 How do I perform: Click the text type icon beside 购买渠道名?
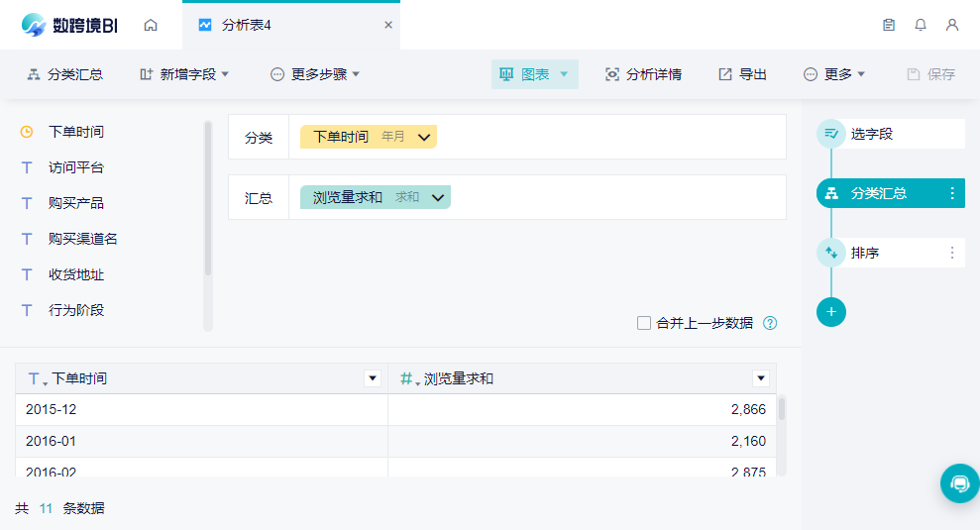click(26, 239)
